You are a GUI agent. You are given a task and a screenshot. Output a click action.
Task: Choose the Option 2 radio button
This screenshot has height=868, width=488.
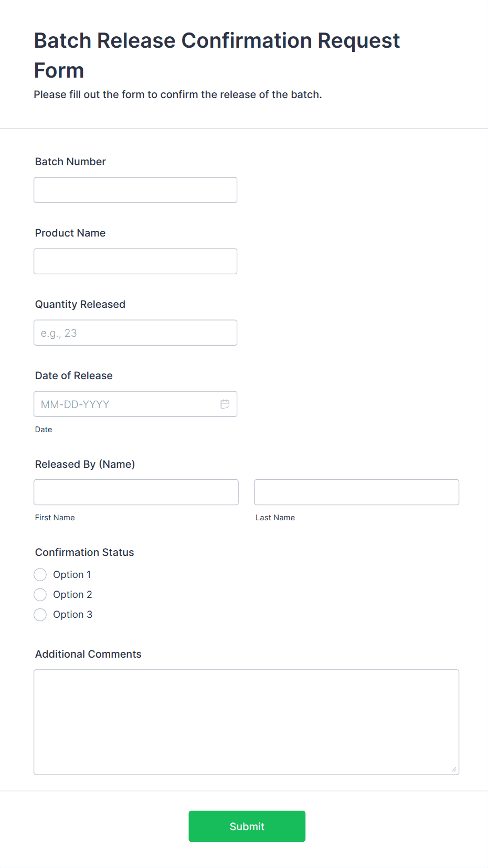point(40,595)
